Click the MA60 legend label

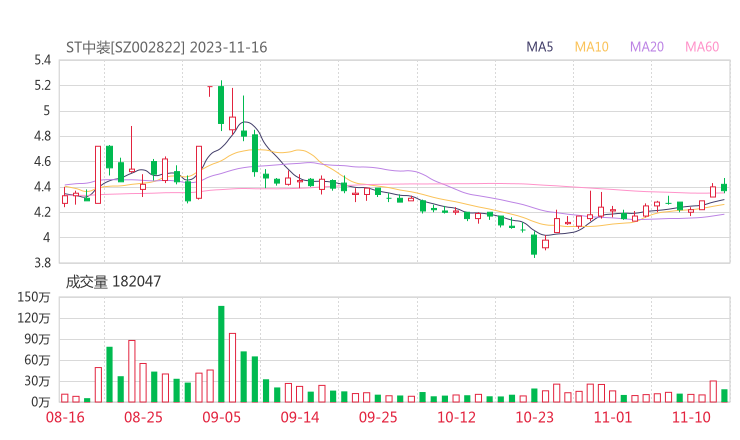[x=702, y=47]
